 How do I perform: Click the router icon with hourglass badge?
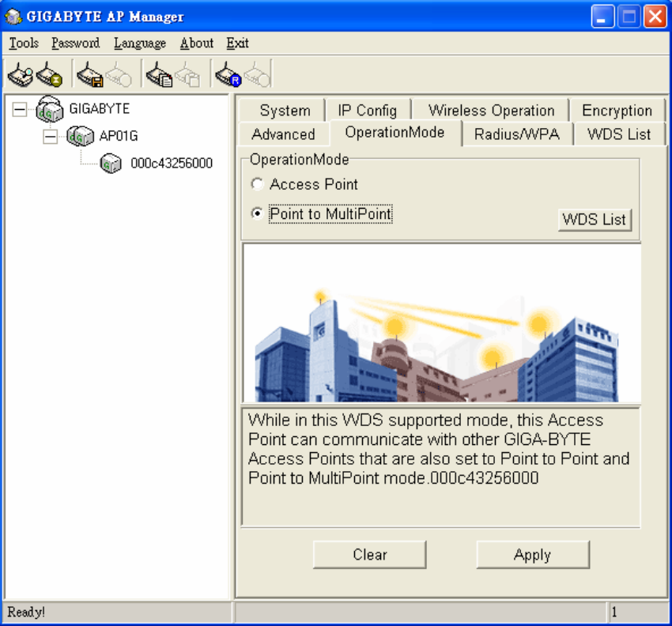49,74
